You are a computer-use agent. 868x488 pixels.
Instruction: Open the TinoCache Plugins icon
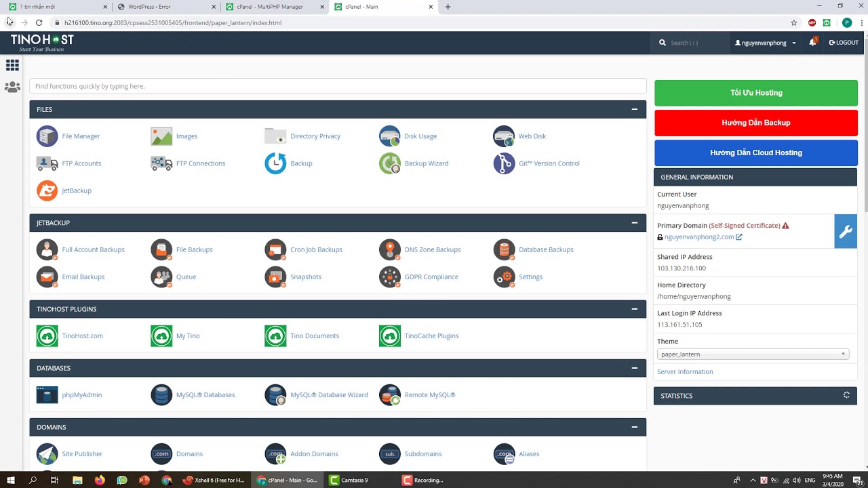[x=390, y=335]
